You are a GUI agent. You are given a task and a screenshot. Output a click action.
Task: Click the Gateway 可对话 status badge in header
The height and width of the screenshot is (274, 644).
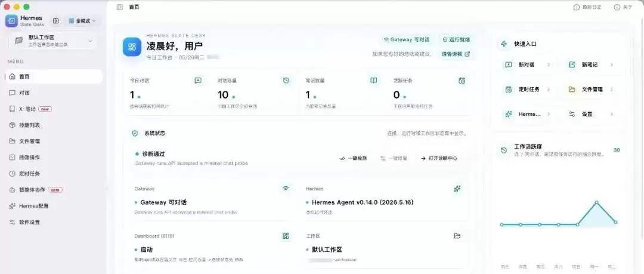(x=407, y=39)
